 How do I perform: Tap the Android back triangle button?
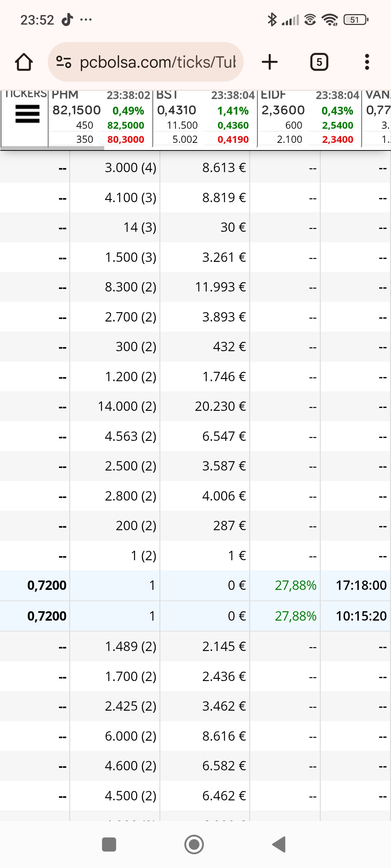click(x=279, y=844)
